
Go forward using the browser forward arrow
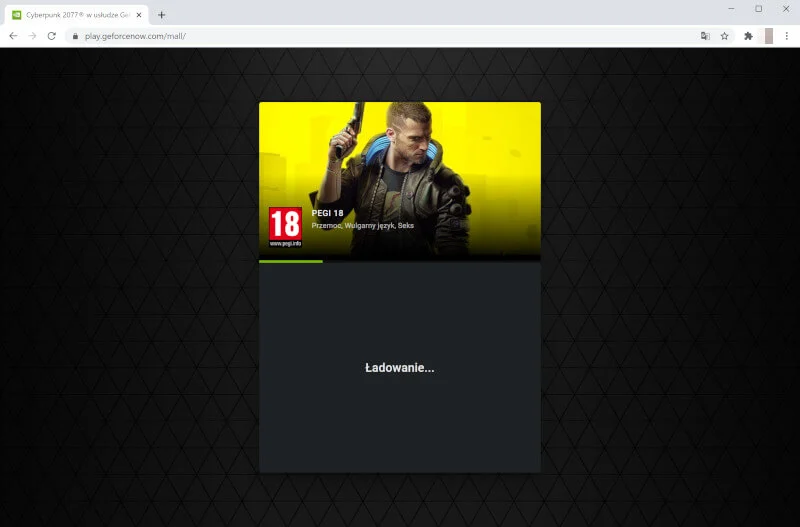click(32, 36)
